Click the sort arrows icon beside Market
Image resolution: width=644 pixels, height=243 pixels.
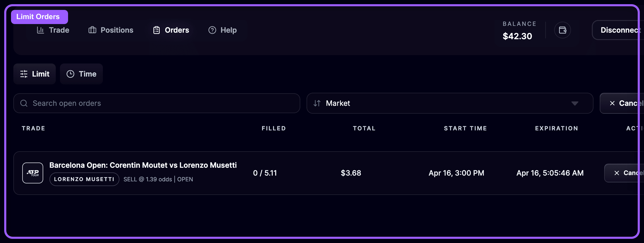click(317, 103)
